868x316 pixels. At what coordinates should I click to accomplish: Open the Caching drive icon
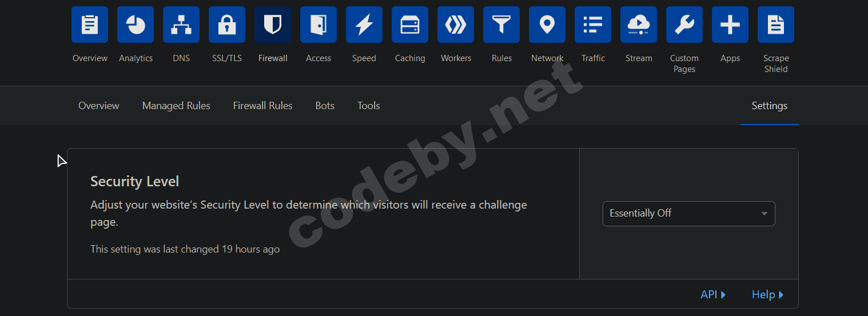pos(410,25)
